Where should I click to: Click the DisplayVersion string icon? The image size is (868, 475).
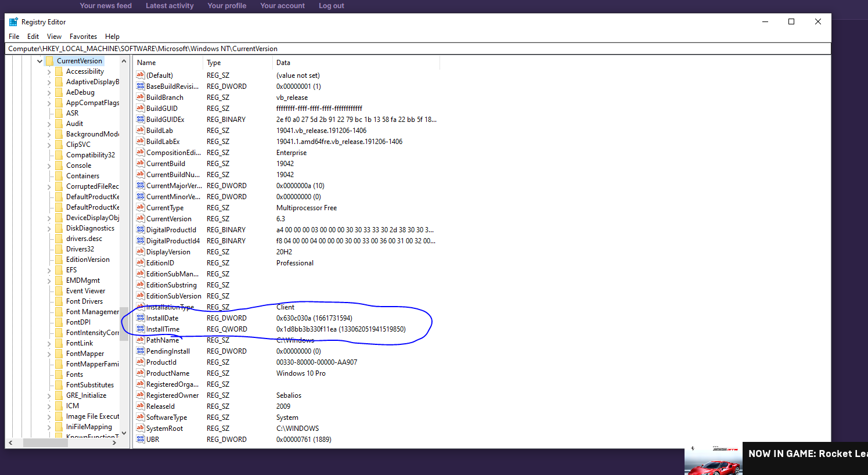click(140, 251)
